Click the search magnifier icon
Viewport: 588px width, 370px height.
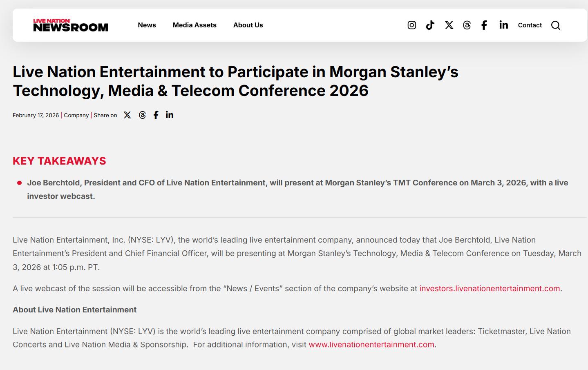tap(556, 25)
